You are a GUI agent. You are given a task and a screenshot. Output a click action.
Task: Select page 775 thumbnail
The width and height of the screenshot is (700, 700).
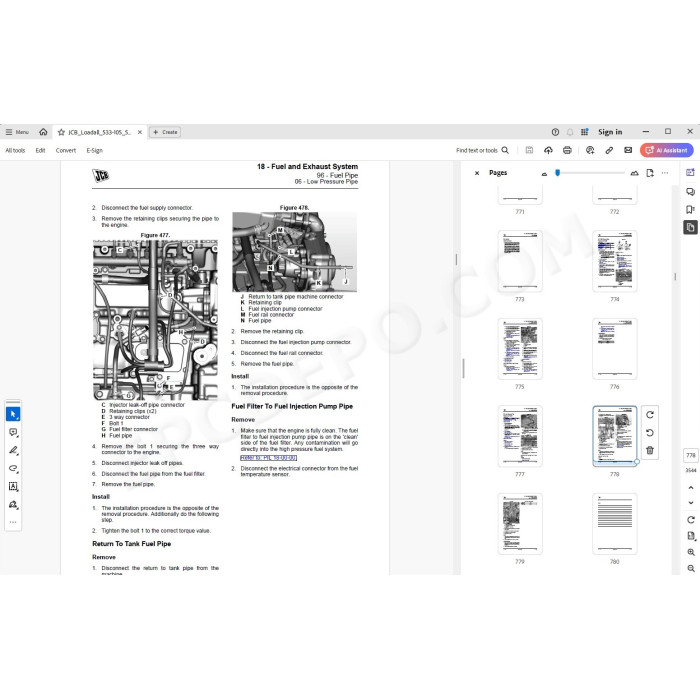click(x=520, y=348)
